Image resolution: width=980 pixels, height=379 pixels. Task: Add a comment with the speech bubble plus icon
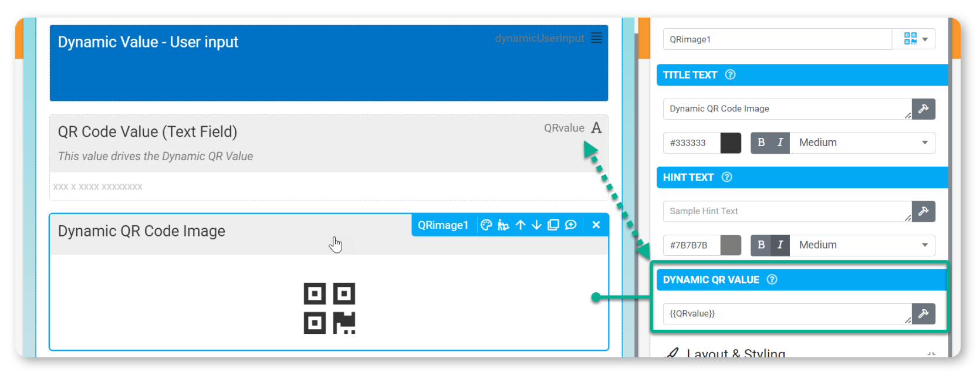[x=570, y=225]
